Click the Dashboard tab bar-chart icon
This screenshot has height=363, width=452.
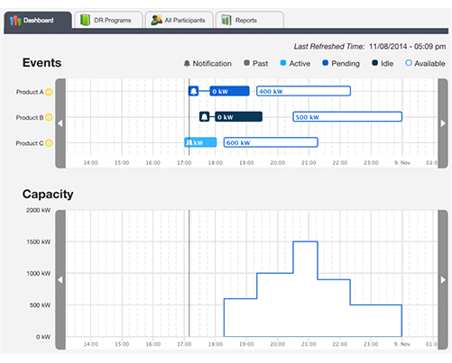click(15, 21)
